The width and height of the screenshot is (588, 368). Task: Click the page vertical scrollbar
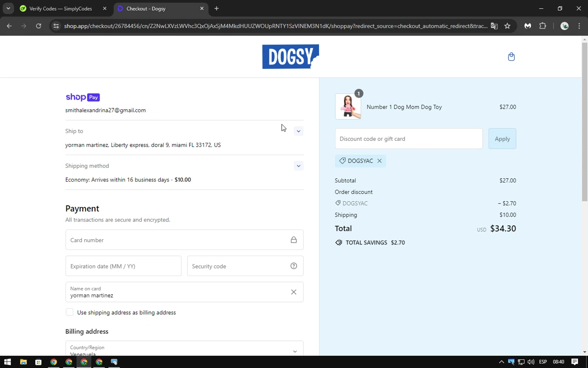(584, 122)
